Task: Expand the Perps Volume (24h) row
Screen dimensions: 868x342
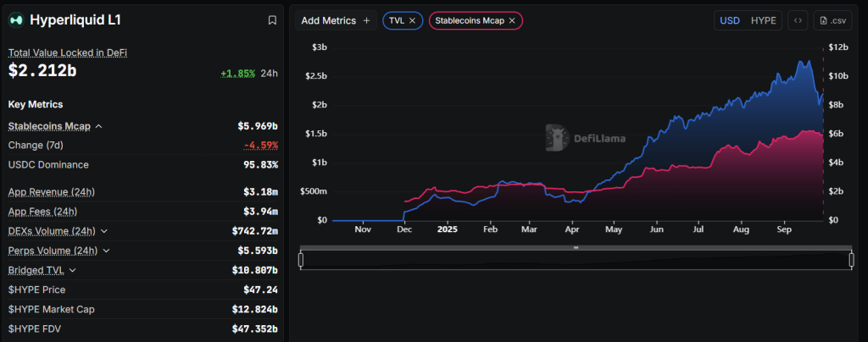Action: pyautogui.click(x=107, y=251)
